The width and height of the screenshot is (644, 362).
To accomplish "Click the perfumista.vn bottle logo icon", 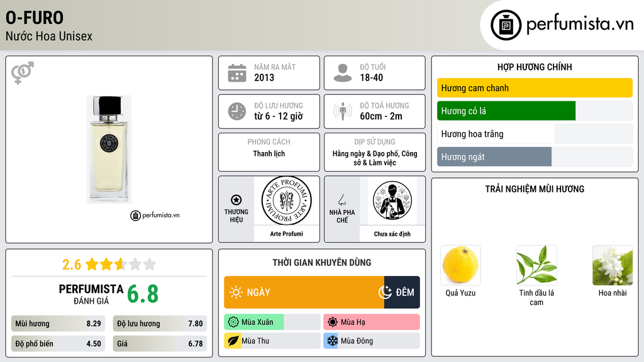I will pyautogui.click(x=506, y=25).
